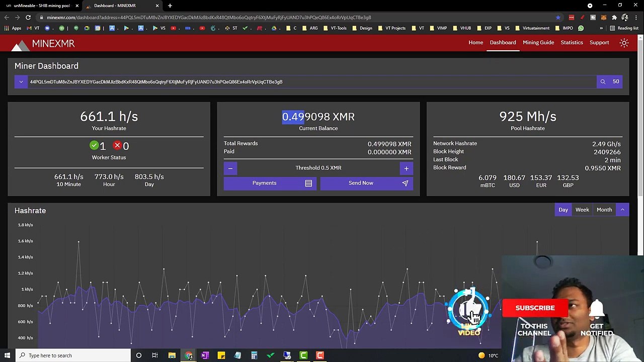
Task: Open Apps bookmarks shortcut
Action: (x=13, y=28)
